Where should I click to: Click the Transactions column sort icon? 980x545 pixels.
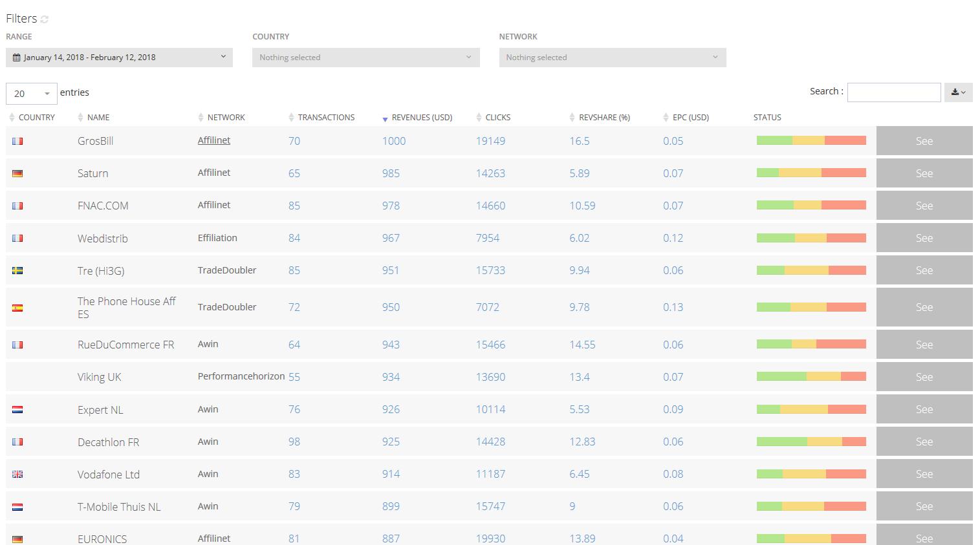pyautogui.click(x=291, y=117)
